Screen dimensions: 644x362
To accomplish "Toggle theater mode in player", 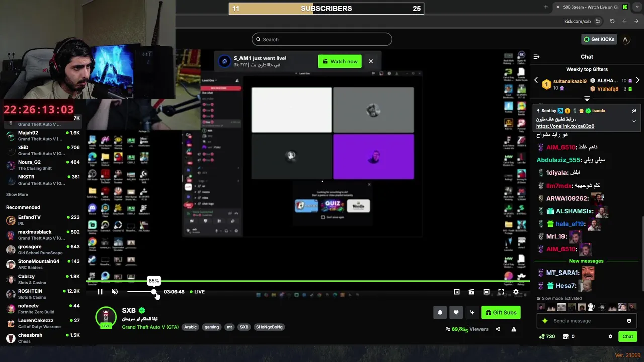I will [x=486, y=292].
